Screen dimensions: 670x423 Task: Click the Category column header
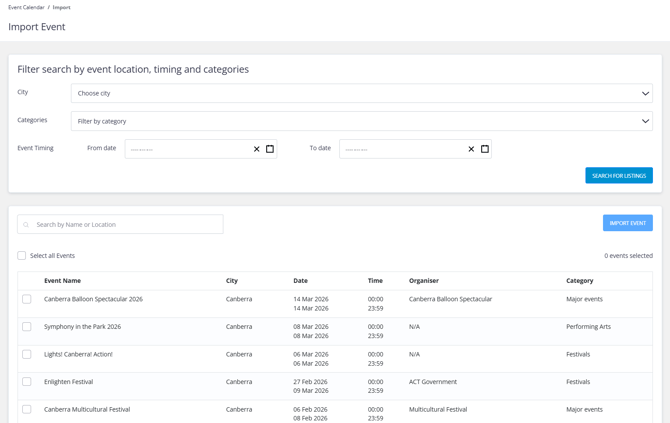point(579,281)
